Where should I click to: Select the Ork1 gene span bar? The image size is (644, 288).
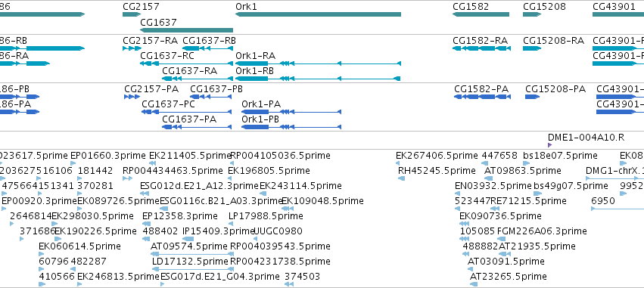(x=318, y=14)
